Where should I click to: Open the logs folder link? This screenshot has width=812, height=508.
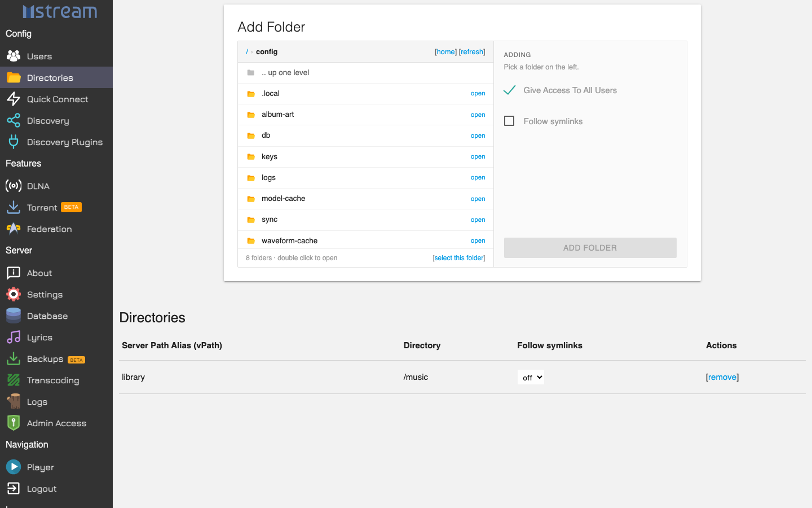478,178
